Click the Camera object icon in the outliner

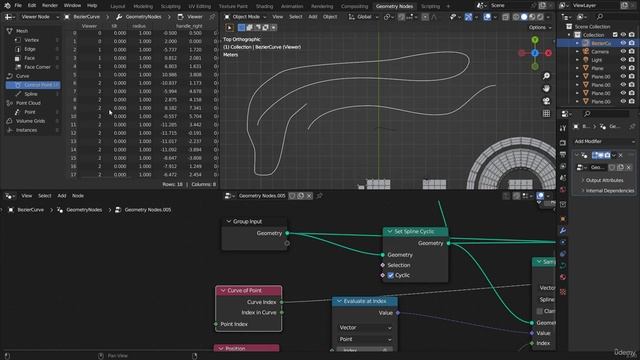tap(586, 52)
